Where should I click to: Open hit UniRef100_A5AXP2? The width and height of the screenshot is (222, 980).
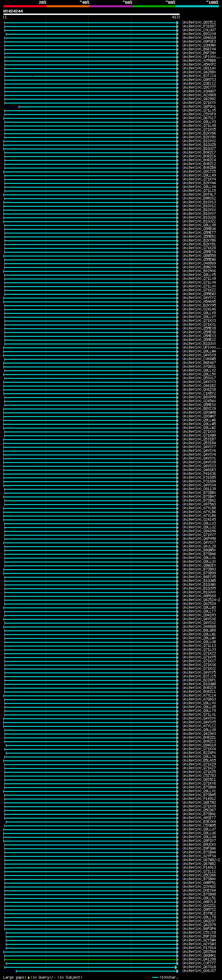click(199, 64)
